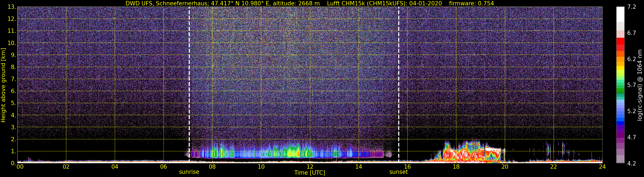Click the 'Time [UTC]' axis label

310,173
